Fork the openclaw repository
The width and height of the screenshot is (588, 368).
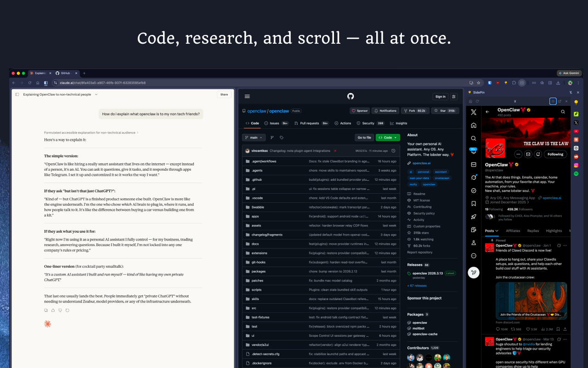tap(414, 111)
